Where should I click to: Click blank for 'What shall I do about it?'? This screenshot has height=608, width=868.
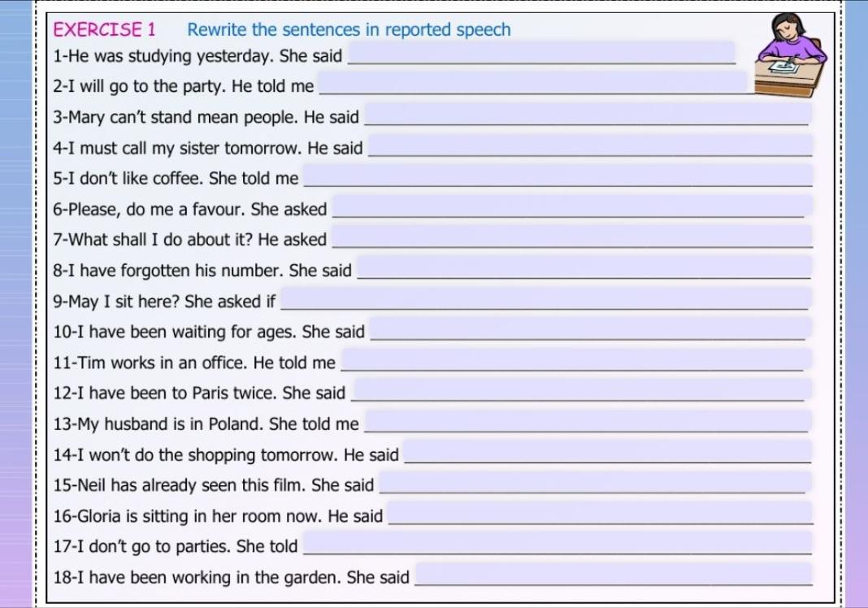coord(572,237)
